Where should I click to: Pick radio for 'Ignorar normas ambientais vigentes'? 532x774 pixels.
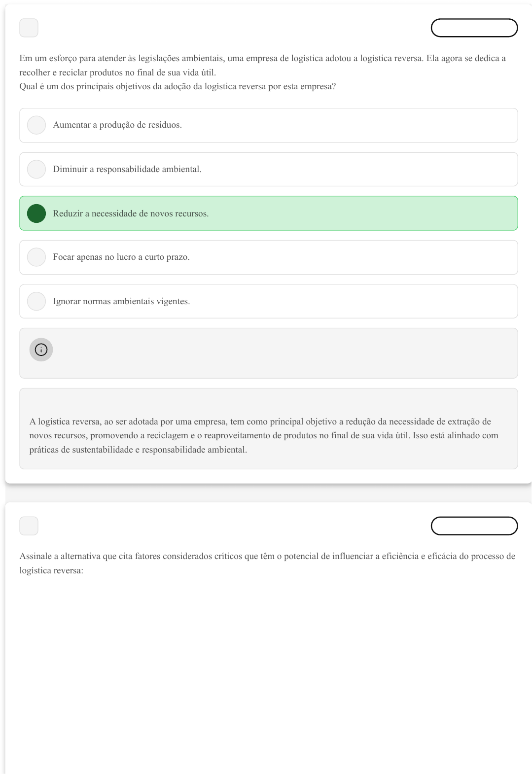(36, 301)
